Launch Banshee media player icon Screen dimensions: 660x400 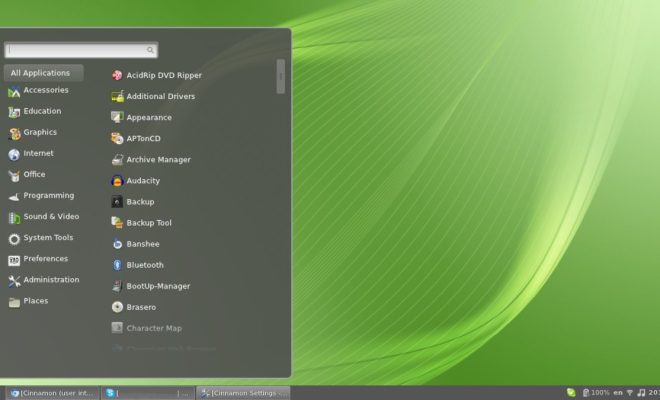tap(117, 244)
